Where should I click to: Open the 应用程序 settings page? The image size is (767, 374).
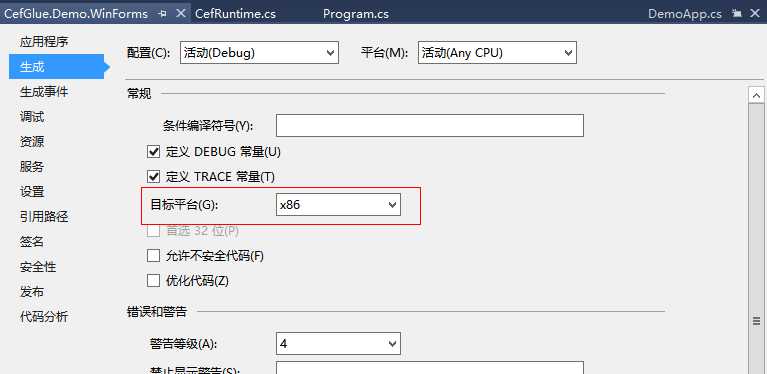click(44, 42)
